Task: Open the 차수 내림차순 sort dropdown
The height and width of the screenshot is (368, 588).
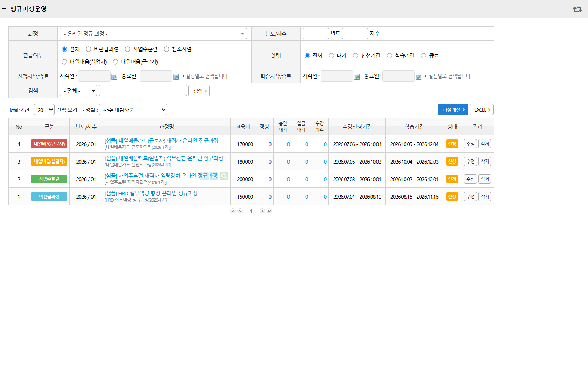Action: point(133,110)
